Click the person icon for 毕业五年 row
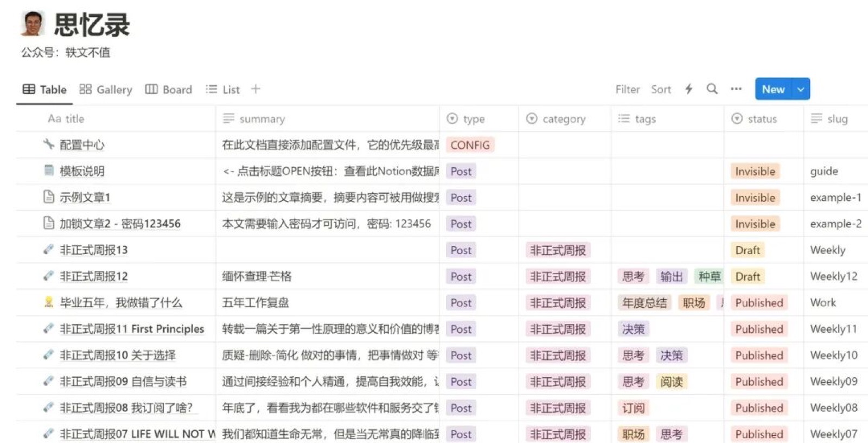The width and height of the screenshot is (868, 443). click(49, 302)
